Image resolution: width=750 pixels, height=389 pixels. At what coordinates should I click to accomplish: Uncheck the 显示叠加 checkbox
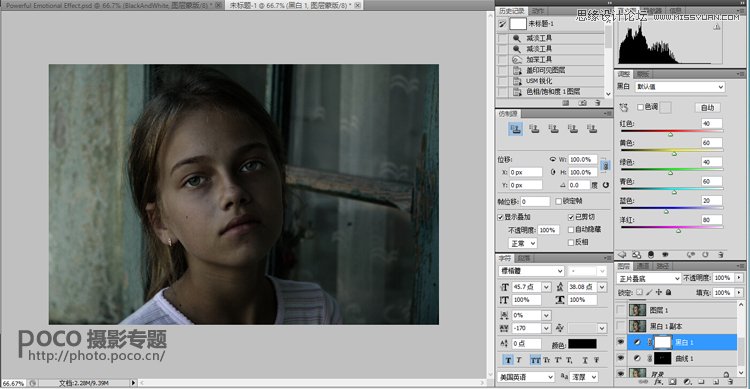pos(500,217)
